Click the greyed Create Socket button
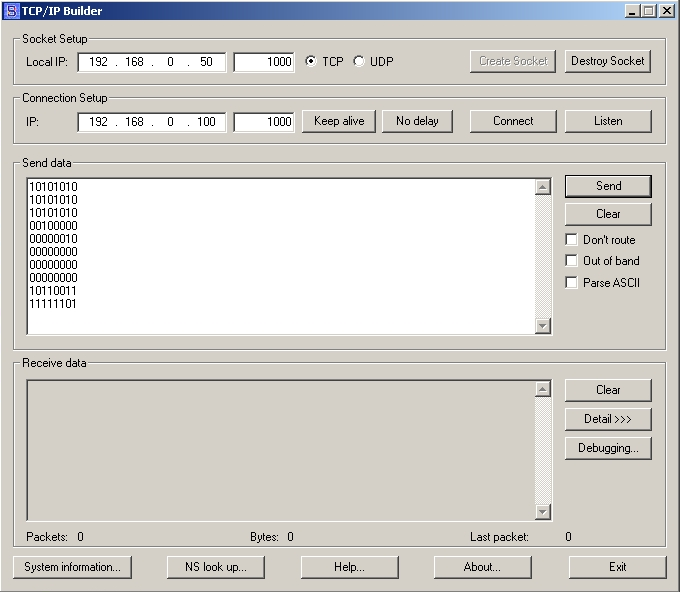The image size is (680, 592). (x=513, y=61)
